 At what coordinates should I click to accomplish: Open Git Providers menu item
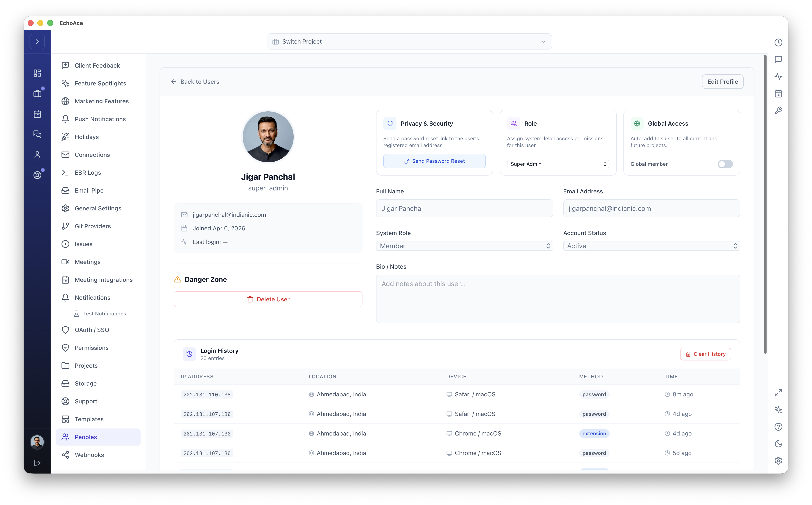pyautogui.click(x=98, y=226)
